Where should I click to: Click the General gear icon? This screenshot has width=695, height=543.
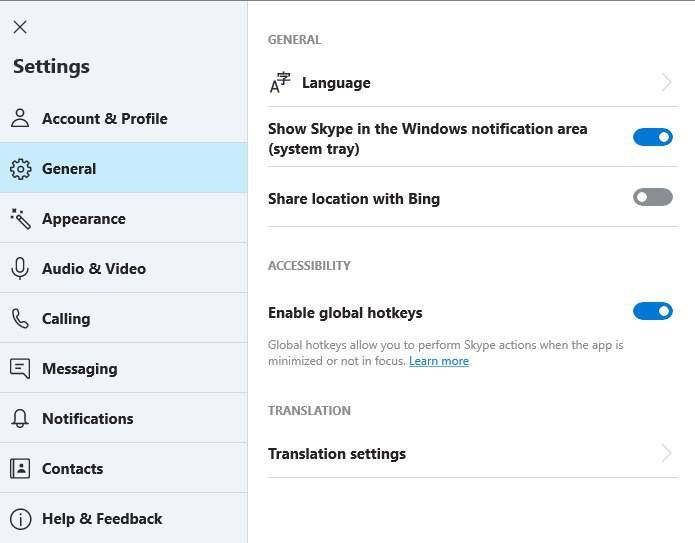(x=20, y=169)
